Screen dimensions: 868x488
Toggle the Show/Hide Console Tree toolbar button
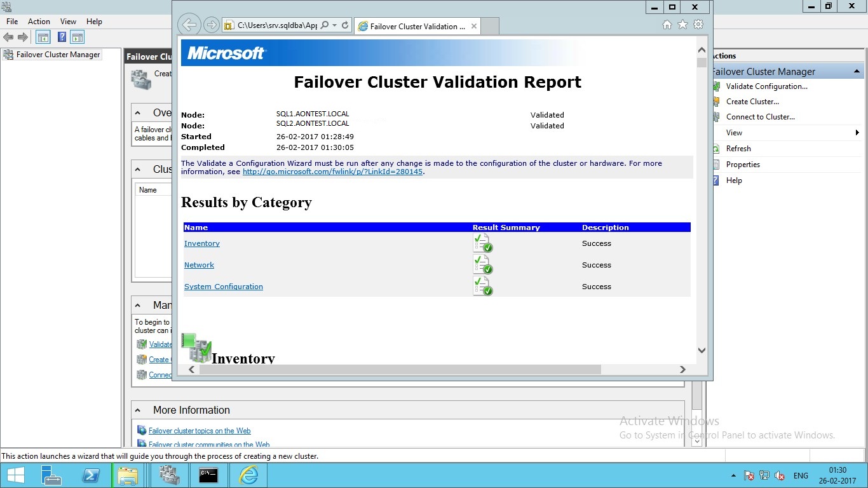tap(43, 37)
